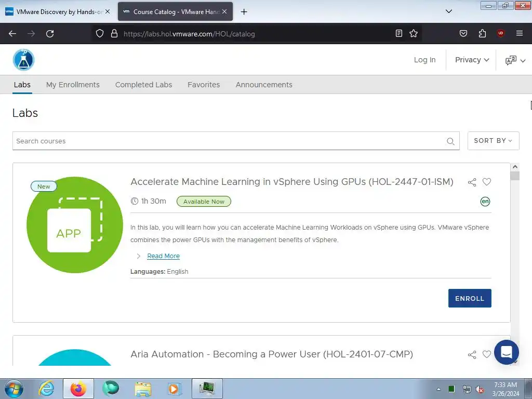Open the Extensions puzzle icon
This screenshot has height=399, width=532.
coord(482,33)
